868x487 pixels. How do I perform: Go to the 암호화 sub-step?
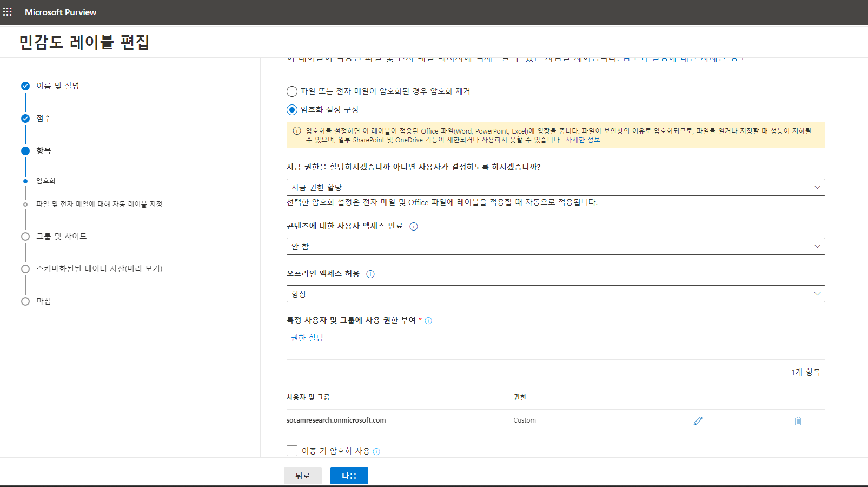click(46, 181)
